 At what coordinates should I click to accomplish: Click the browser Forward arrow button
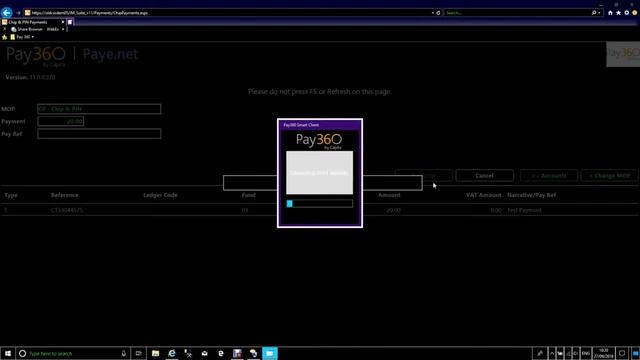tap(18, 13)
